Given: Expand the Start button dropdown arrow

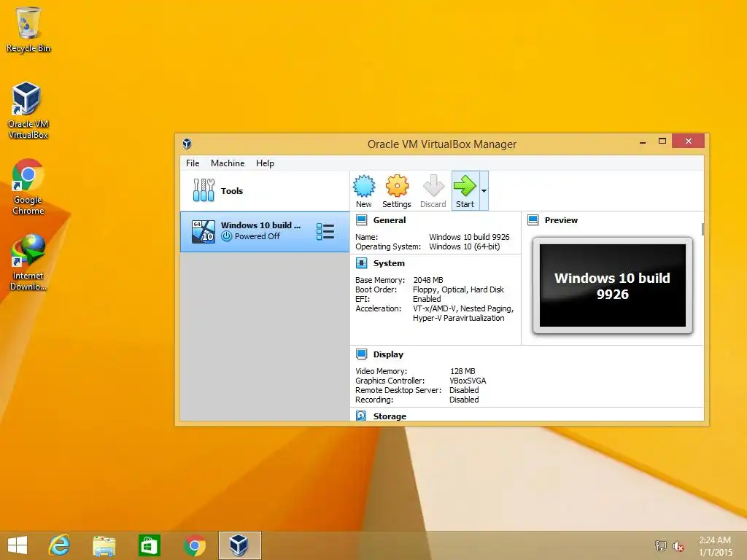Looking at the screenshot, I should [x=484, y=190].
